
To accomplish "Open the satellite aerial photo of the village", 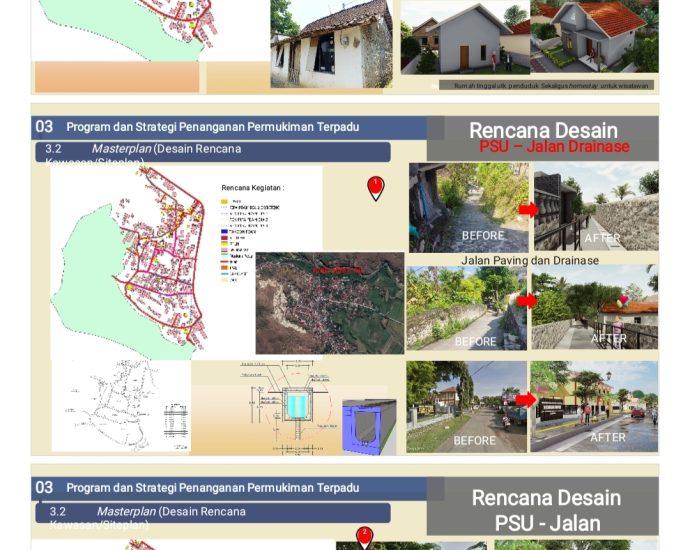I will [x=329, y=303].
